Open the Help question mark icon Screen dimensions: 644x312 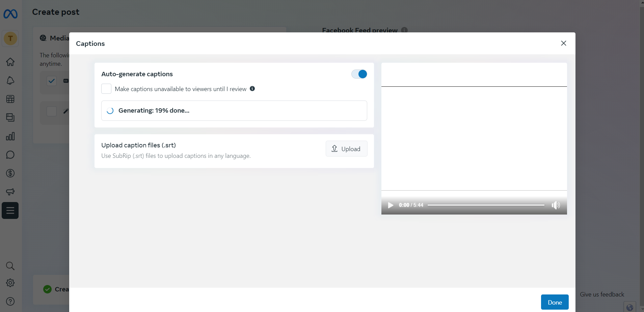pos(10,302)
